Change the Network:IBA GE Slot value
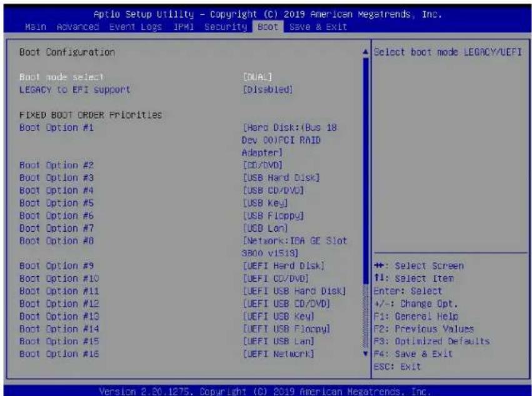 tap(294, 247)
